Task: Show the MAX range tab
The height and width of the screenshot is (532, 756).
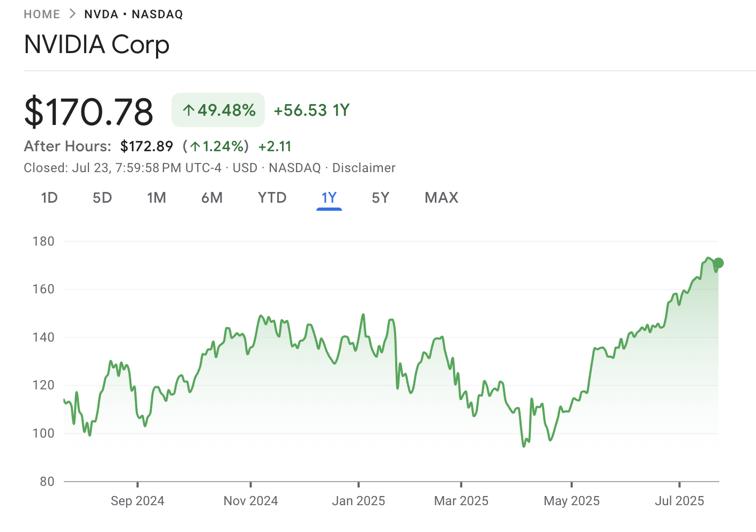Action: [x=441, y=198]
